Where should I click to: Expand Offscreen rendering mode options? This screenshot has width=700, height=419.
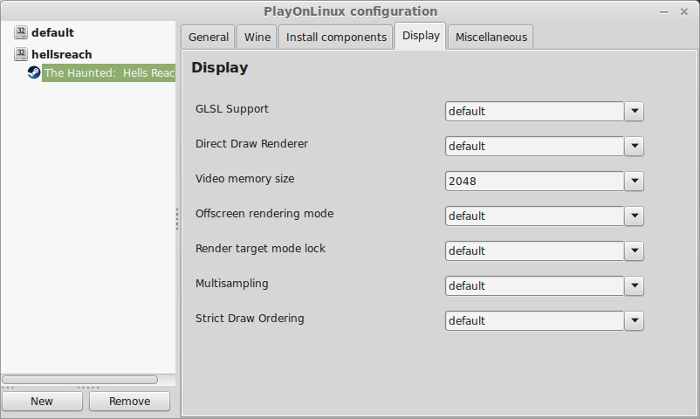[634, 216]
